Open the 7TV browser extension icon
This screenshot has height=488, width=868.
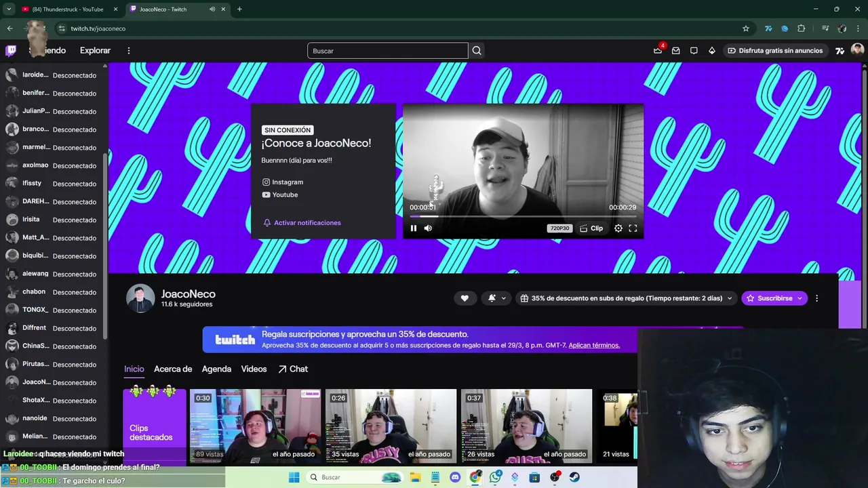pyautogui.click(x=768, y=28)
